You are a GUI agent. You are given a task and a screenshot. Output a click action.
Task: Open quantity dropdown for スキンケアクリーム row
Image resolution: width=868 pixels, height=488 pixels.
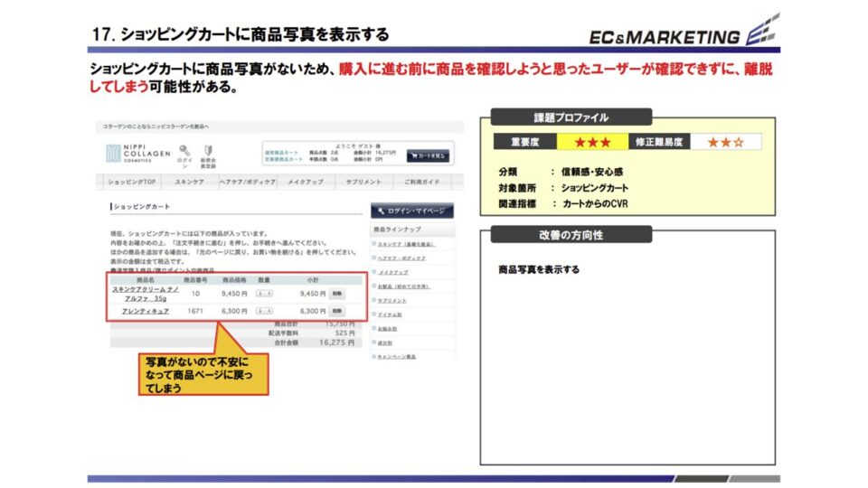264,294
